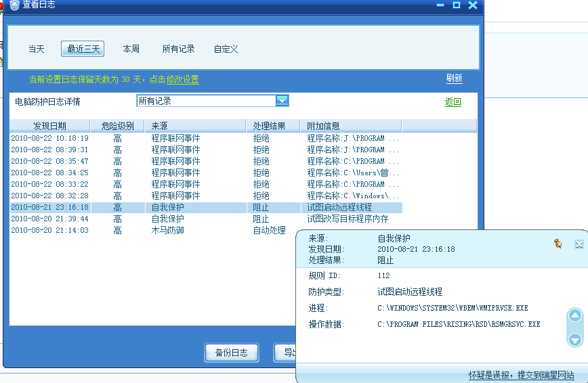
Task: Click the 备份日志 button
Action: point(232,353)
